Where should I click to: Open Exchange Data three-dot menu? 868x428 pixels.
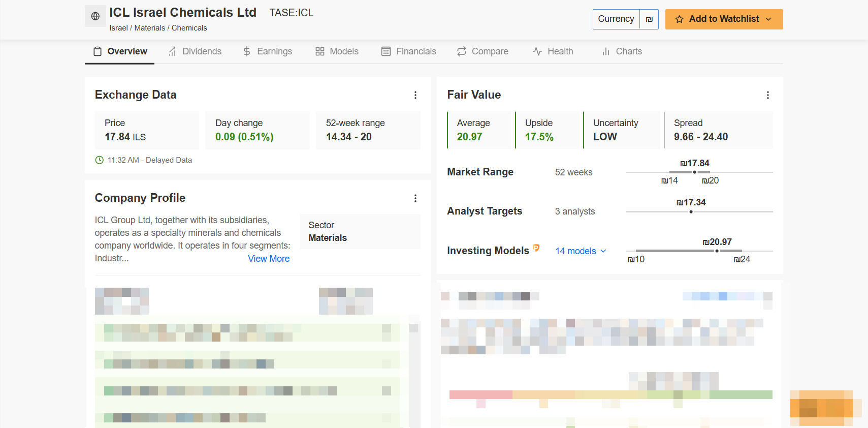(415, 95)
